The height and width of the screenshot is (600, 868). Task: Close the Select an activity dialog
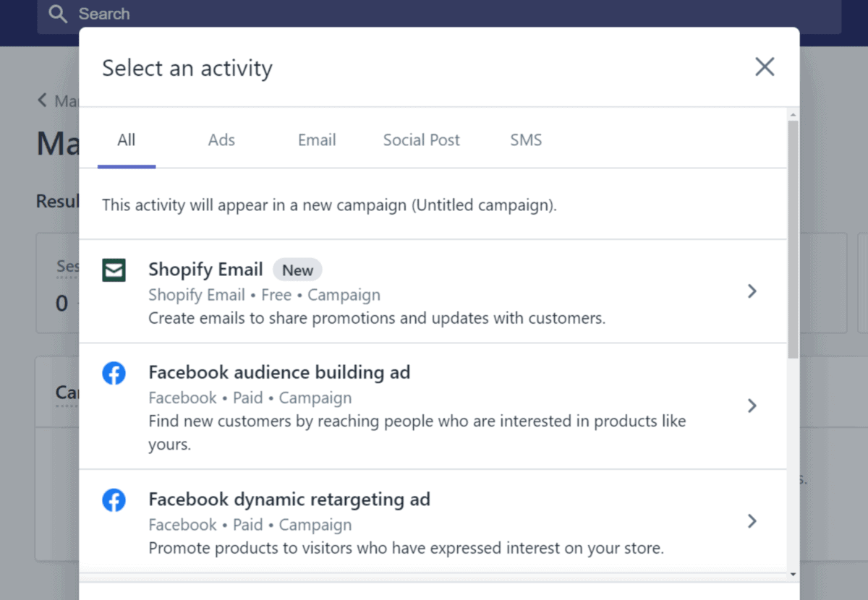[765, 67]
